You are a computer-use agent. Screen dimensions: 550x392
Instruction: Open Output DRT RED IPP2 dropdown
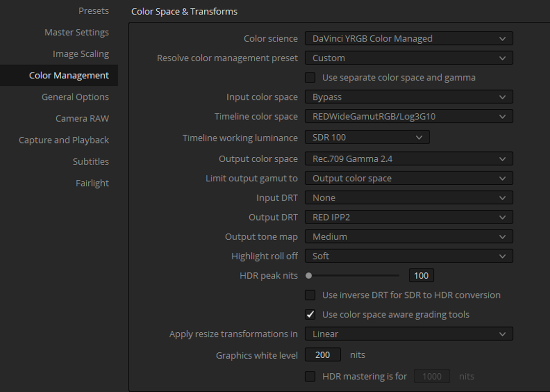coord(409,217)
